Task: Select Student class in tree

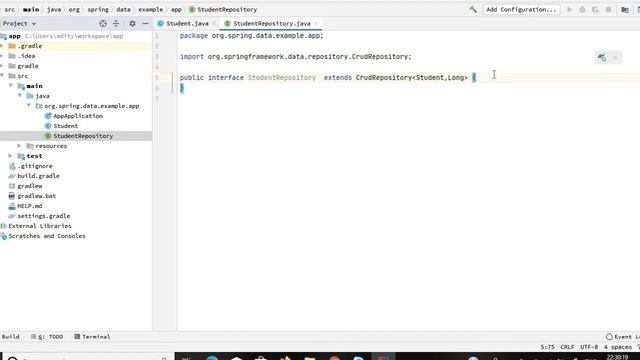Action: pyautogui.click(x=65, y=126)
